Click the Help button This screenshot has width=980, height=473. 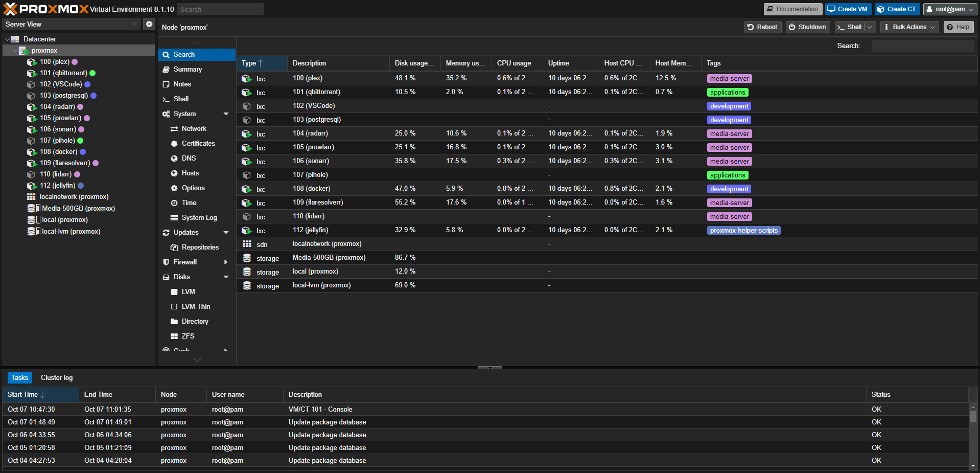pyautogui.click(x=958, y=27)
